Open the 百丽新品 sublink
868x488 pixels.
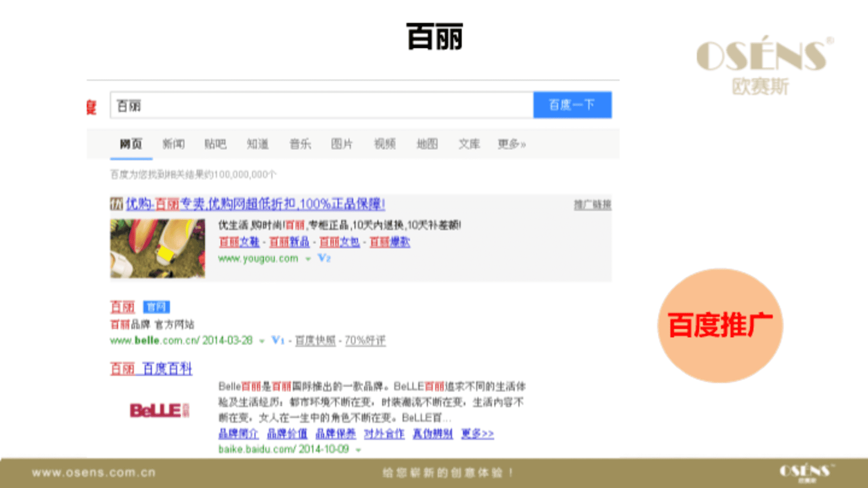(289, 242)
